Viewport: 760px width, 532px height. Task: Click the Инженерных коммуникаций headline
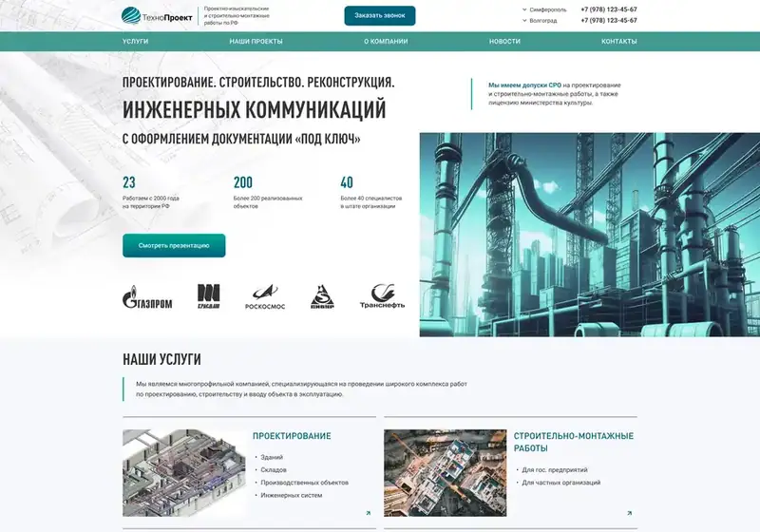(255, 109)
